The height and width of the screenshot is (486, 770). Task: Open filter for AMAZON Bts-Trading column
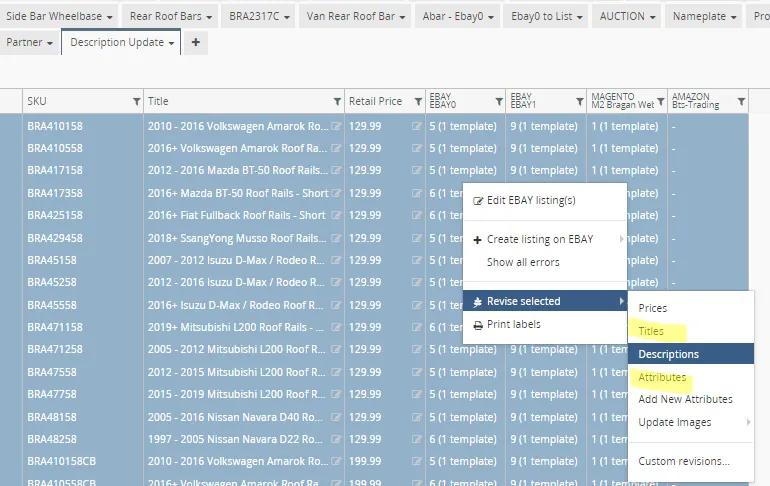pyautogui.click(x=741, y=102)
